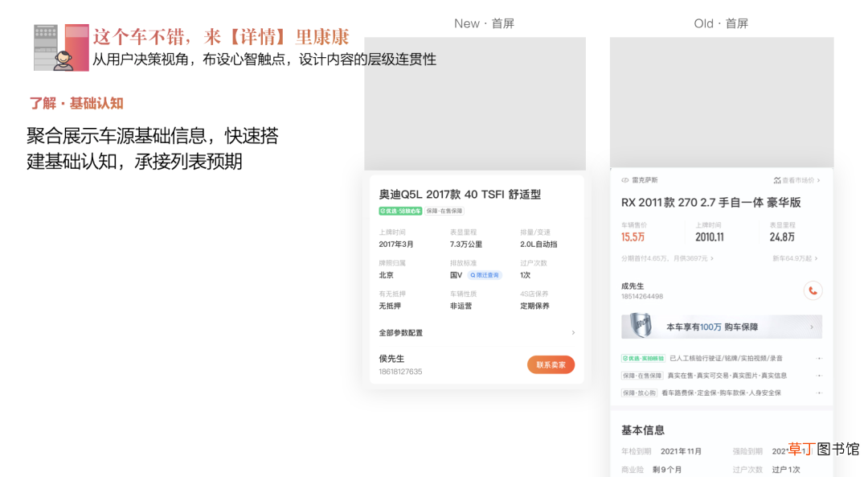The height and width of the screenshot is (477, 868).
Task: Click the phone number 18514264498
Action: click(x=642, y=296)
